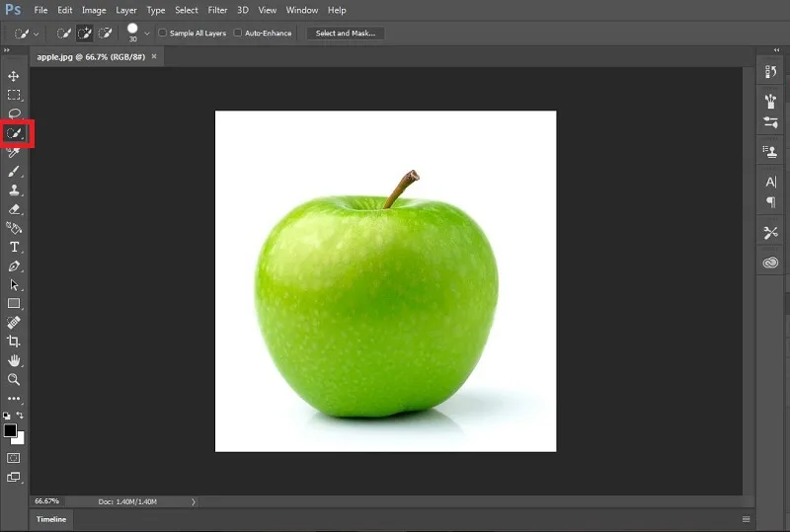This screenshot has width=790, height=532.
Task: Choose the Lasso tool
Action: point(14,114)
